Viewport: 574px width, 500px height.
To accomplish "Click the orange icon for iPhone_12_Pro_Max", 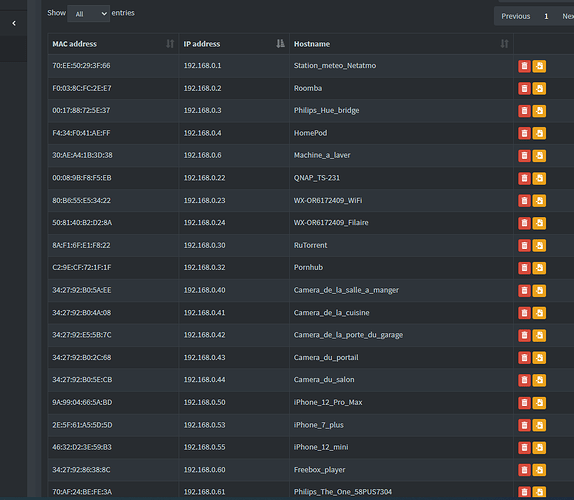I will coord(539,403).
